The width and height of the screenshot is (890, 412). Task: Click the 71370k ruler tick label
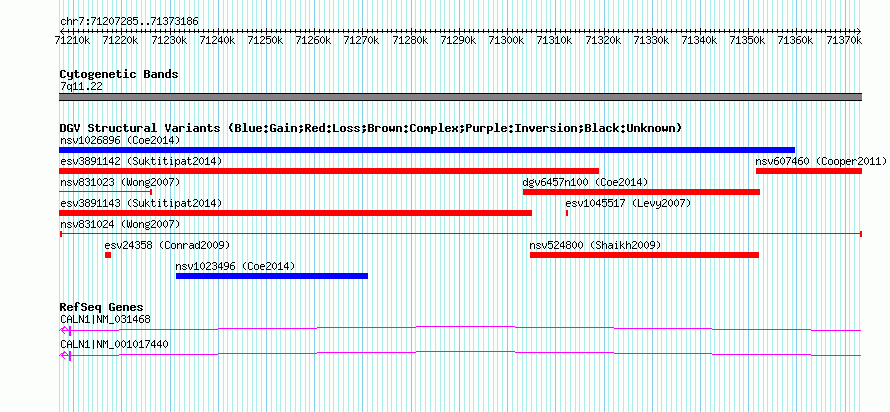(x=844, y=40)
